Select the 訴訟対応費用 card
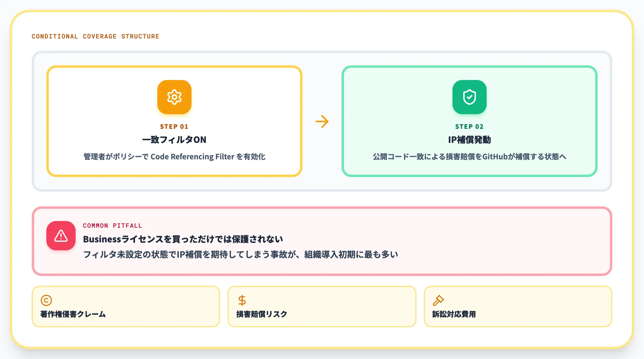The width and height of the screenshot is (644, 359). [518, 306]
